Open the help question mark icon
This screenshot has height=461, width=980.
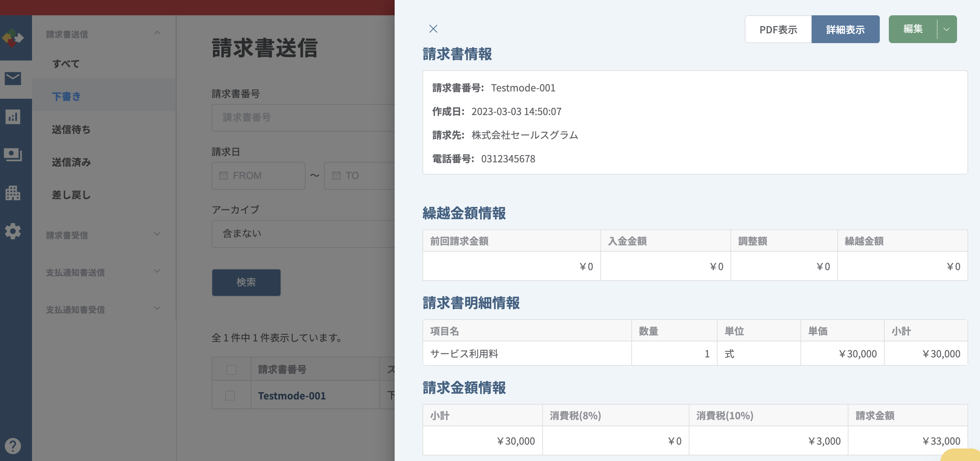13,446
